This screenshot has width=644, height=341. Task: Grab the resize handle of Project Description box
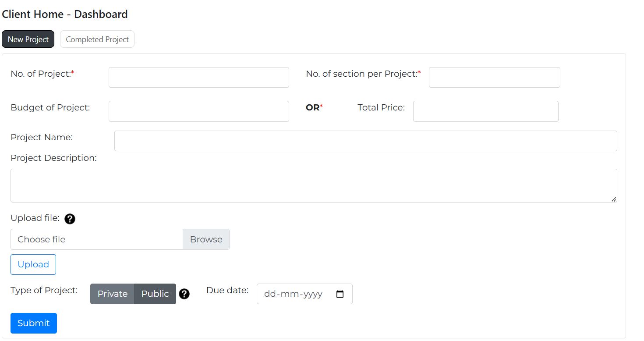(x=613, y=199)
